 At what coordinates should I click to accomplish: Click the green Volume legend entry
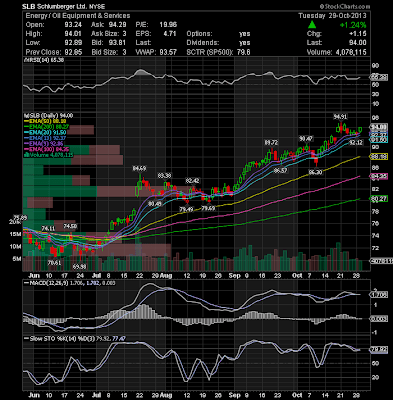tap(50, 155)
